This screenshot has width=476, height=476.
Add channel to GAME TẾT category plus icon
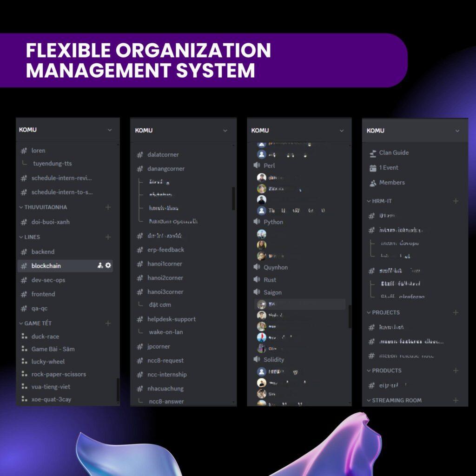(x=108, y=323)
